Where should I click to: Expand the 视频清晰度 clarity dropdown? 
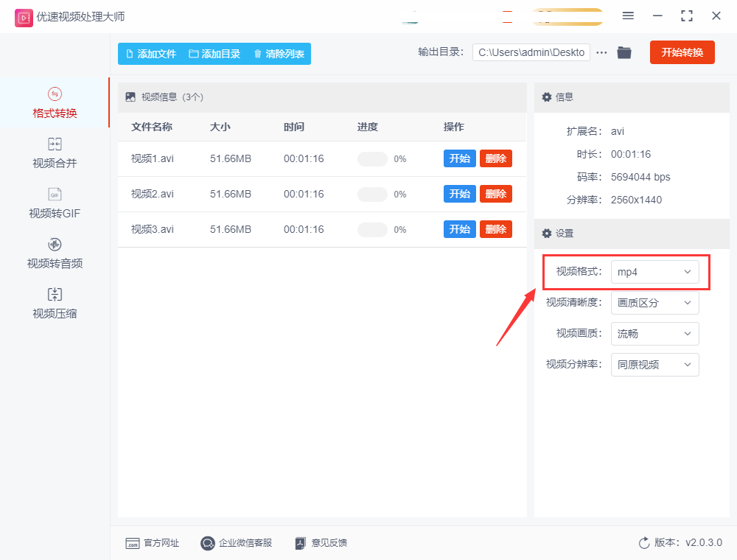(x=654, y=303)
